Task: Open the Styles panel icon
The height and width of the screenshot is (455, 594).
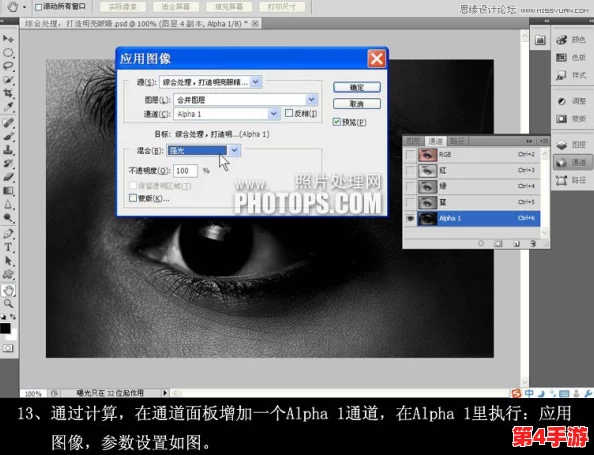Action: [x=572, y=75]
